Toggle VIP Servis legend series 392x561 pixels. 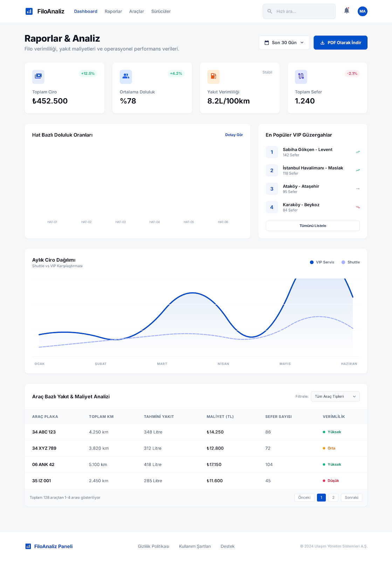pyautogui.click(x=322, y=262)
